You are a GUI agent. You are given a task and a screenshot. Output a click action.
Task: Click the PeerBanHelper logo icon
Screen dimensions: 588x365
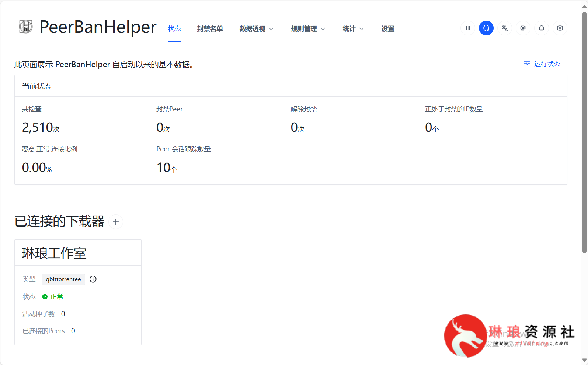click(26, 27)
